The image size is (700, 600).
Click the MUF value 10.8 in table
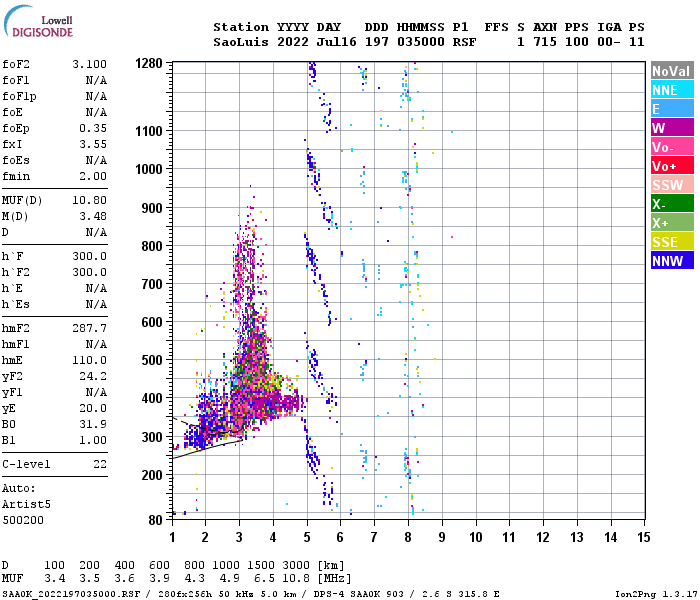pos(296,579)
